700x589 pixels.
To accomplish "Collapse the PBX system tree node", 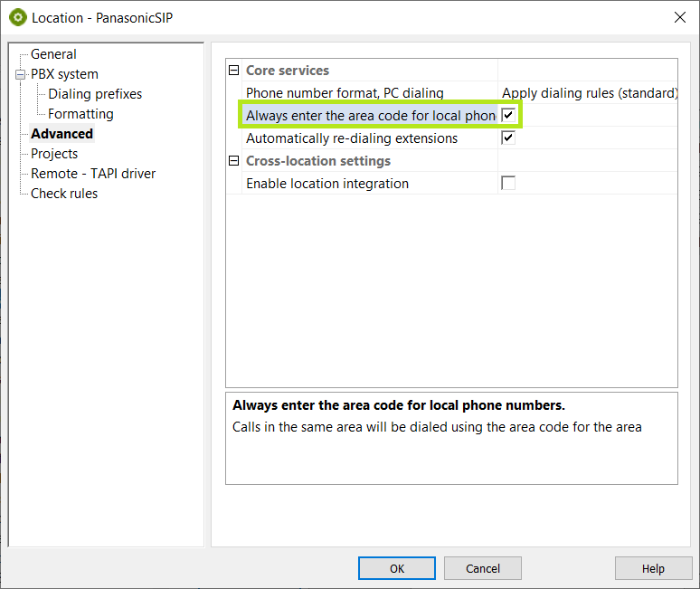I will [20, 74].
